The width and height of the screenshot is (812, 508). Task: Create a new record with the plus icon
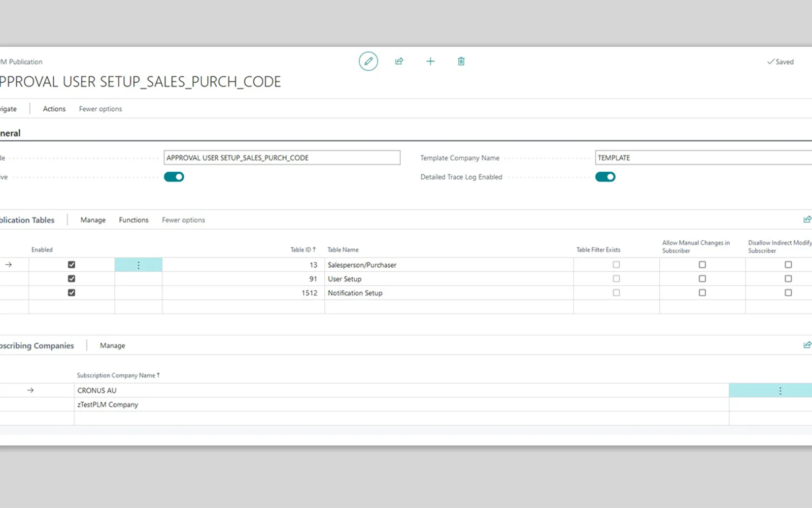click(x=430, y=61)
